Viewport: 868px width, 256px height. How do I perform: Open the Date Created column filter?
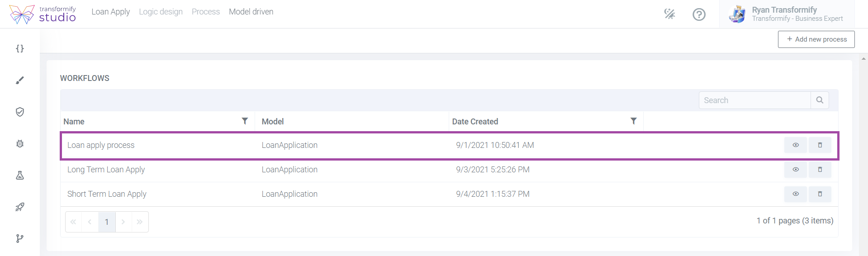[634, 121]
